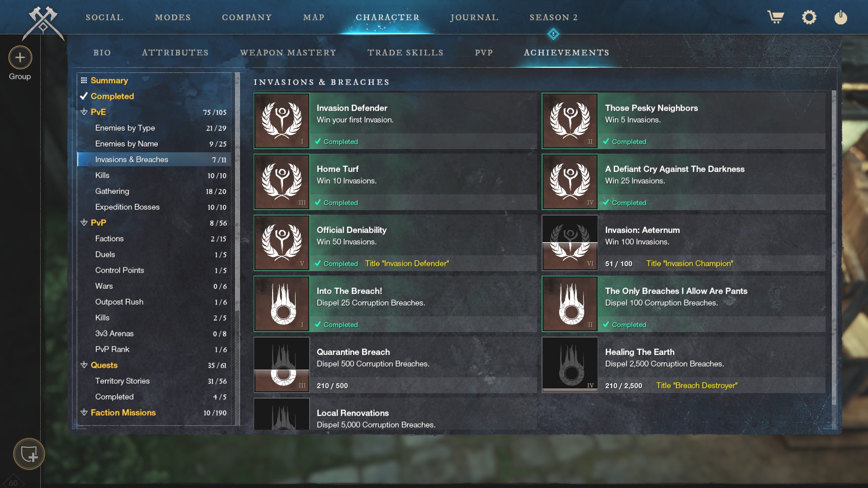Select Invasion Defender laurel badge icon

pos(282,121)
